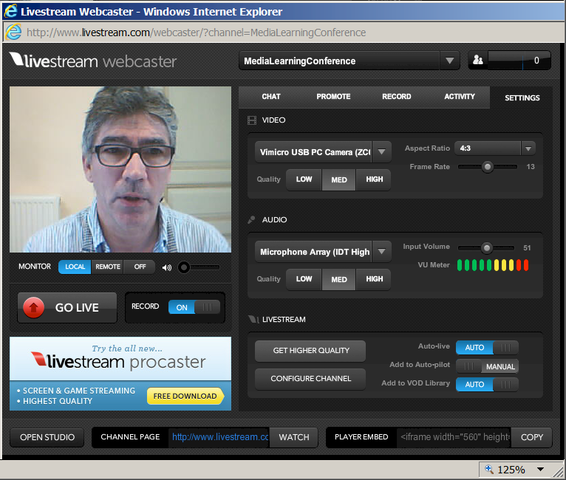The height and width of the screenshot is (480, 566).
Task: Click the VU Meter level bars
Action: [493, 265]
